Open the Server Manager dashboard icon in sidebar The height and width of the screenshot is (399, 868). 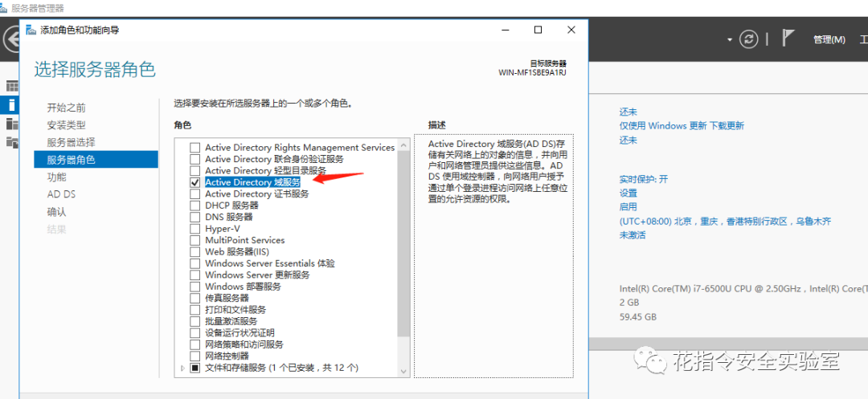(x=11, y=86)
